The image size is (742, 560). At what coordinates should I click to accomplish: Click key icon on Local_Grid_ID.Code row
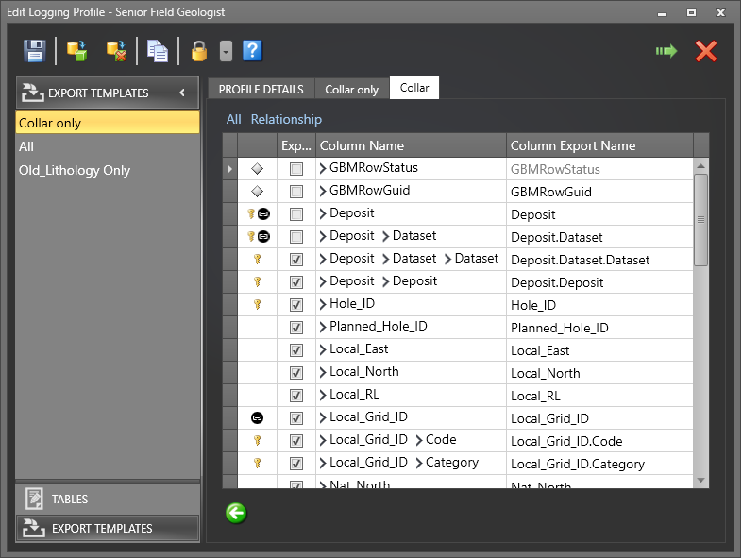pyautogui.click(x=258, y=441)
